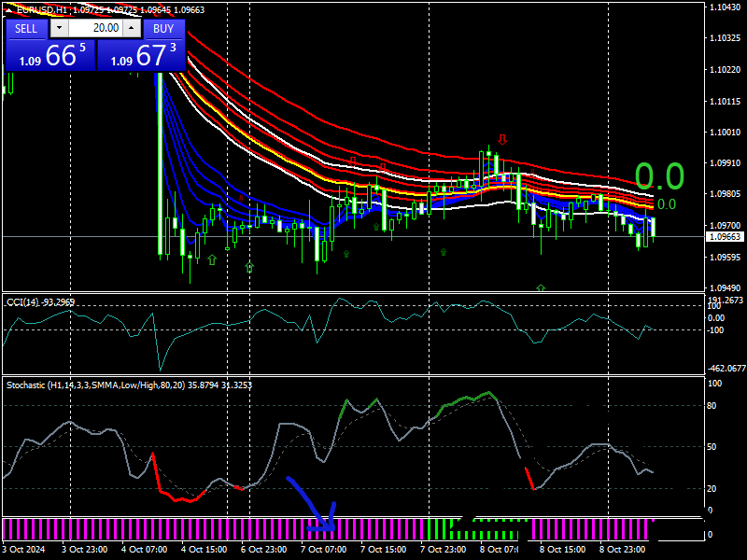
Task: Click the 6 Oct 23:00 time label
Action: pos(263,549)
